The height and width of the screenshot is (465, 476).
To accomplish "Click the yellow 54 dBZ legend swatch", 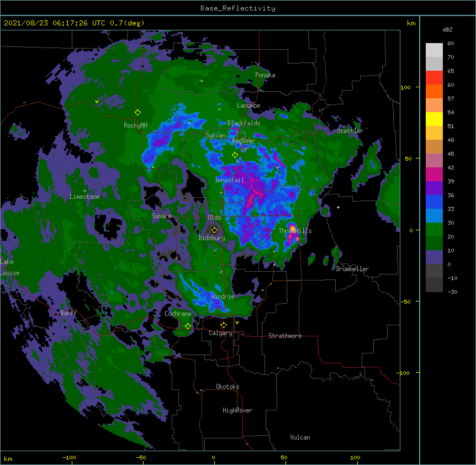I will (434, 119).
